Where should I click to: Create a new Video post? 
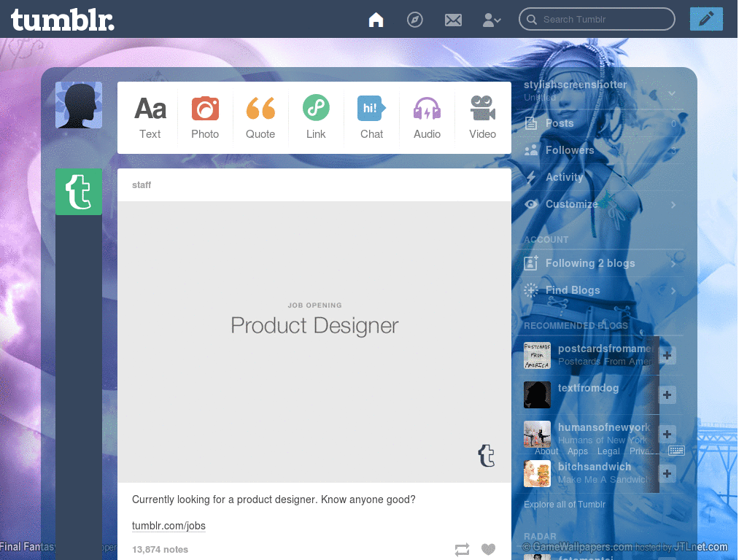point(483,117)
